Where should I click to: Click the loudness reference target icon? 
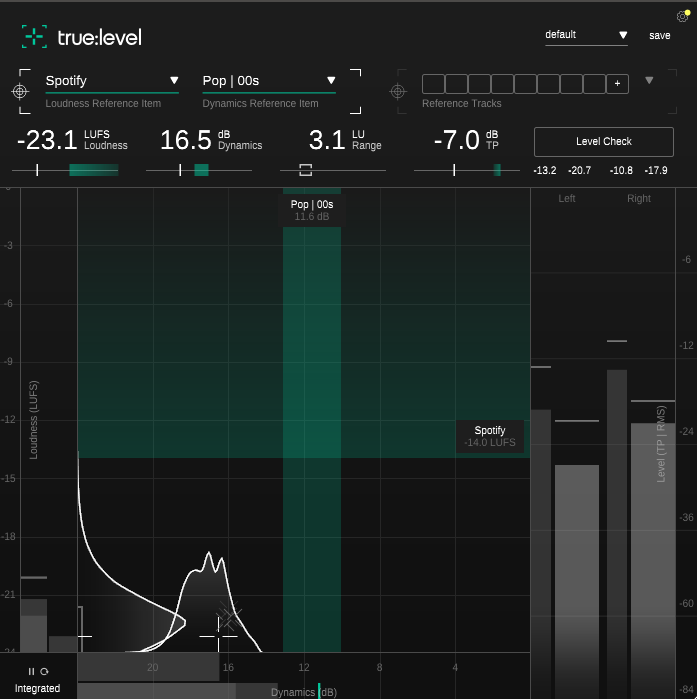[x=21, y=91]
